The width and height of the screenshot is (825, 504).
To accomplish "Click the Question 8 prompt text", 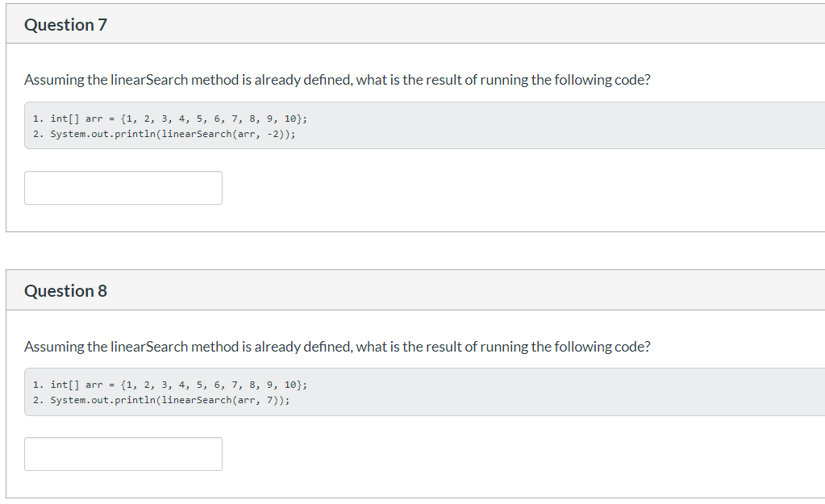I will point(337,347).
